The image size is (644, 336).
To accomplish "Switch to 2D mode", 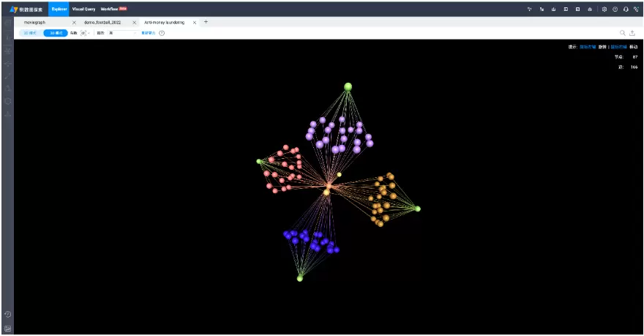I will point(31,33).
